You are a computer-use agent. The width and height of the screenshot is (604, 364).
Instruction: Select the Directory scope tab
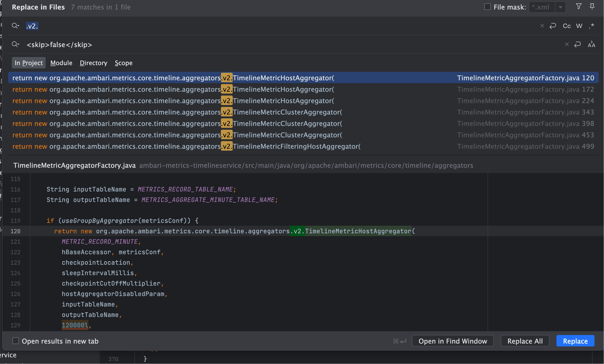tap(93, 63)
